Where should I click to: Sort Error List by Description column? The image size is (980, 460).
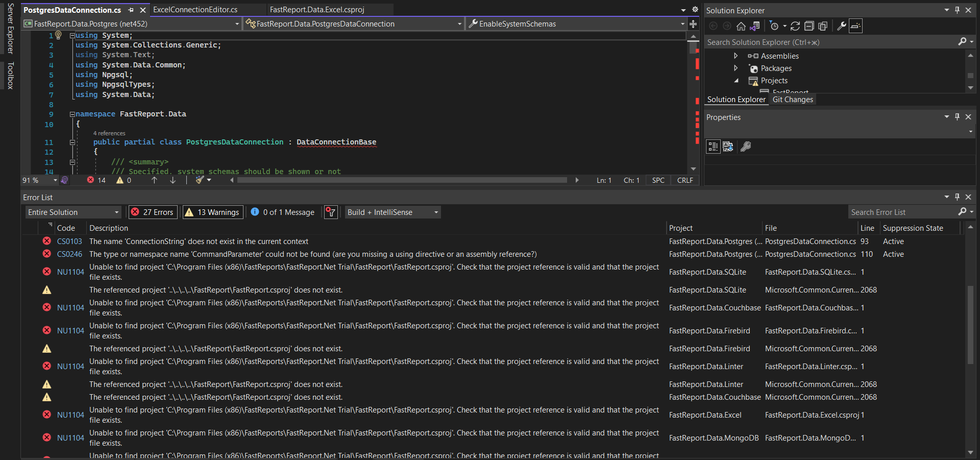[109, 228]
